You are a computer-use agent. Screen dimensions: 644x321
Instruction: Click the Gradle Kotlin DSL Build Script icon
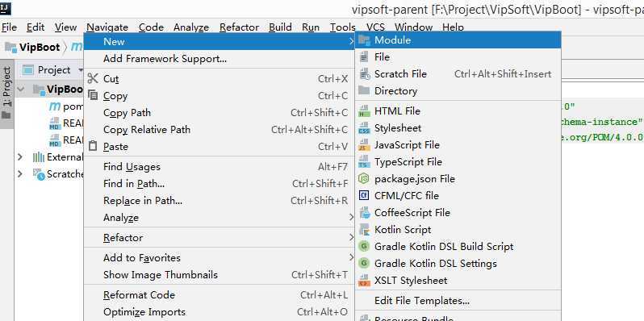pyautogui.click(x=364, y=246)
